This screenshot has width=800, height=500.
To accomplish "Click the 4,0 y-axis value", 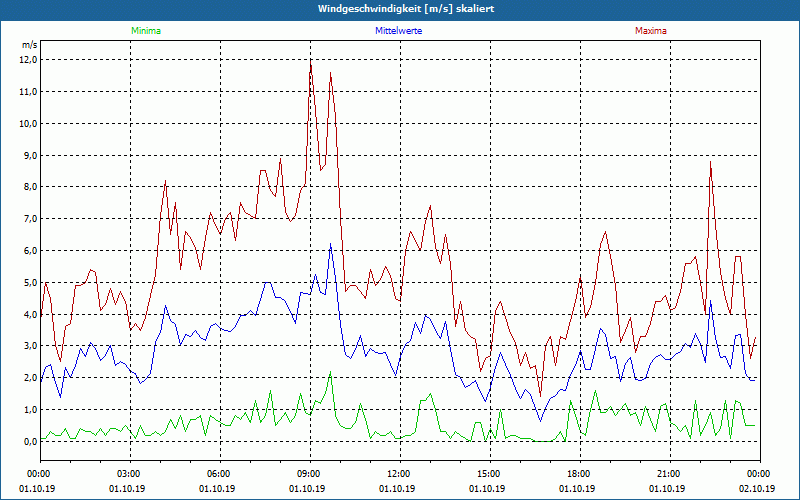I will point(31,315).
